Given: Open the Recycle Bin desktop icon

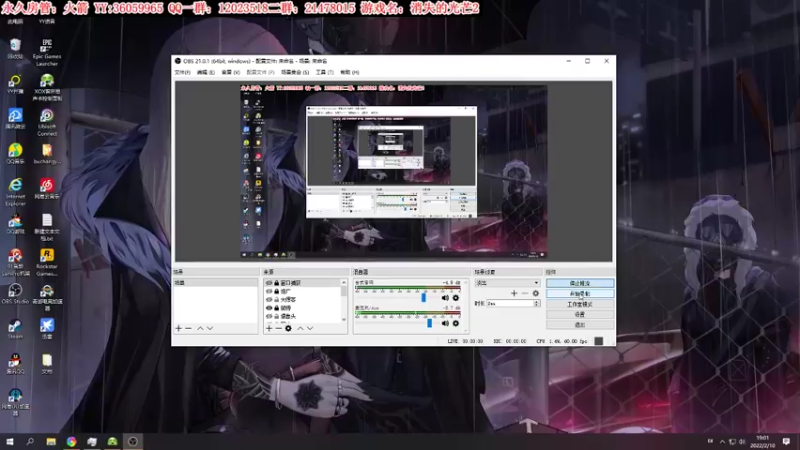Looking at the screenshot, I should [x=15, y=48].
